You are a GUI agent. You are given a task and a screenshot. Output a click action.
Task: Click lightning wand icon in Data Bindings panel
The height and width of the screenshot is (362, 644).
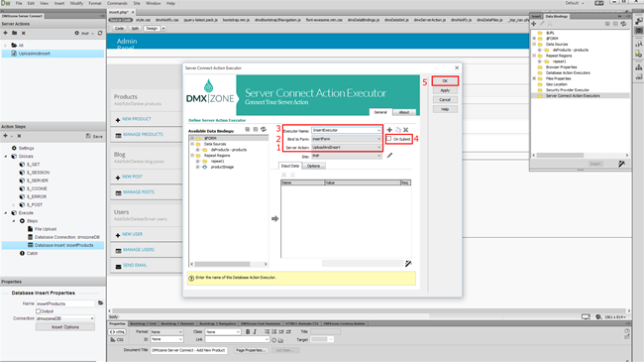pyautogui.click(x=622, y=164)
